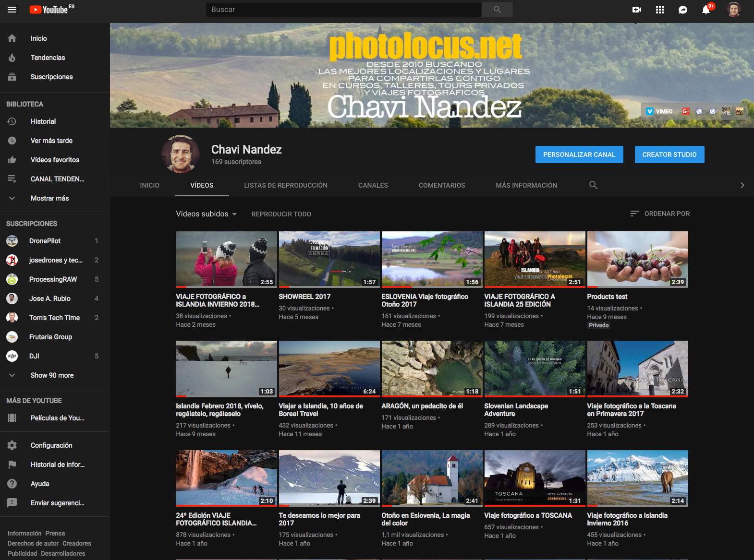Viewport: 754px width, 560px height.
Task: Open the LISTAS DE REPRODUCCIÓN tab
Action: 286,185
